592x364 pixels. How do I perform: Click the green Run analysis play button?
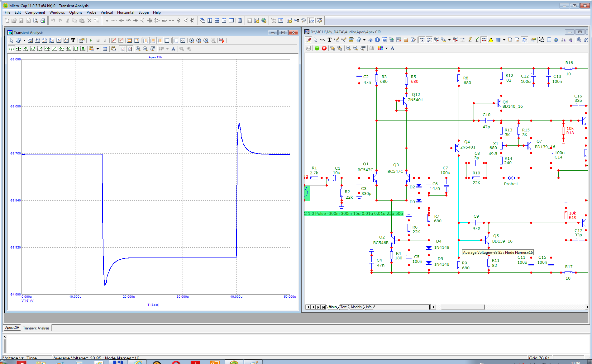91,40
